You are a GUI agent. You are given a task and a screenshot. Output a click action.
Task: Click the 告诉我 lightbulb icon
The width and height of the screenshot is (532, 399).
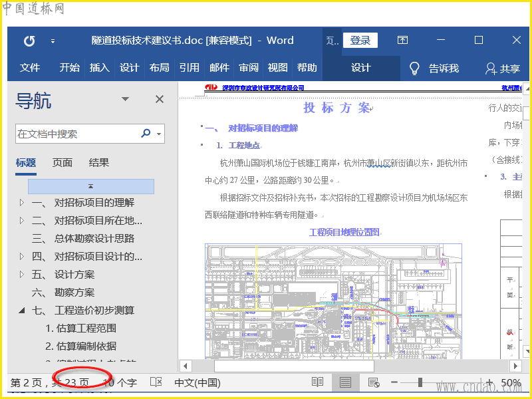[x=414, y=68]
